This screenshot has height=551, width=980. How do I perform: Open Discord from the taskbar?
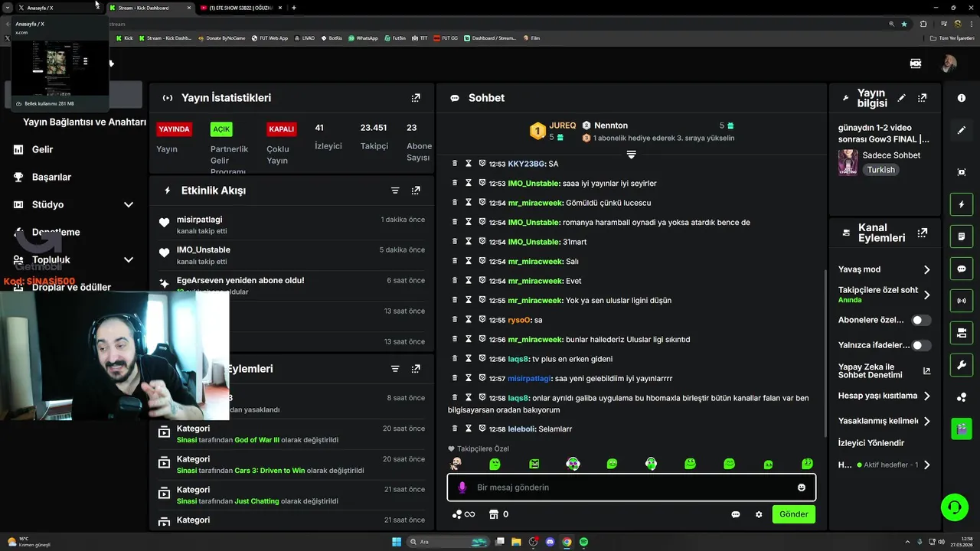tap(550, 542)
